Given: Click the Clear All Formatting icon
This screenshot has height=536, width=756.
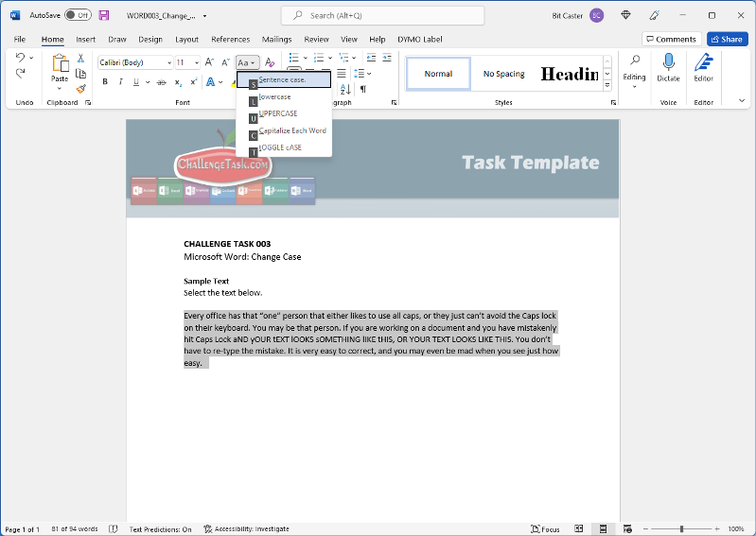Looking at the screenshot, I should 270,62.
